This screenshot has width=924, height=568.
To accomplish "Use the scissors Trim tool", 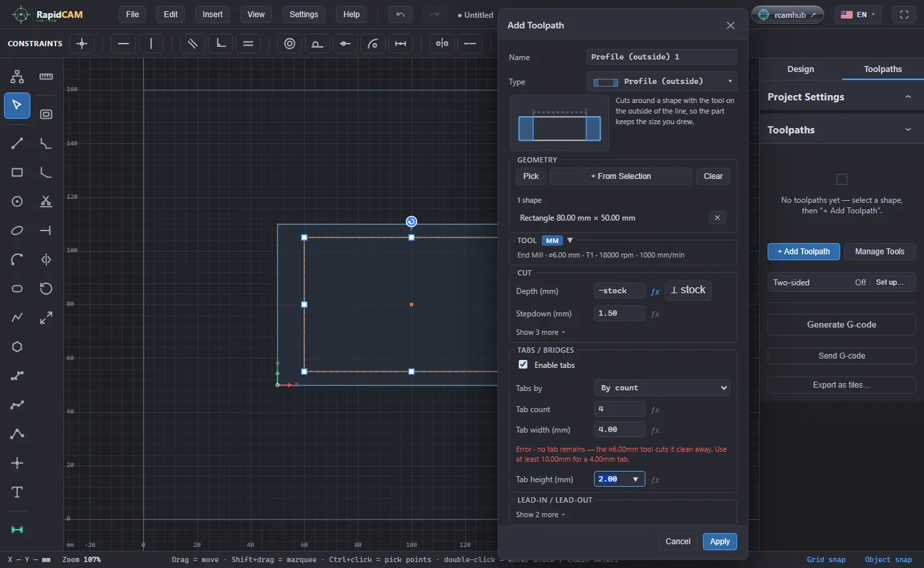I will [46, 201].
